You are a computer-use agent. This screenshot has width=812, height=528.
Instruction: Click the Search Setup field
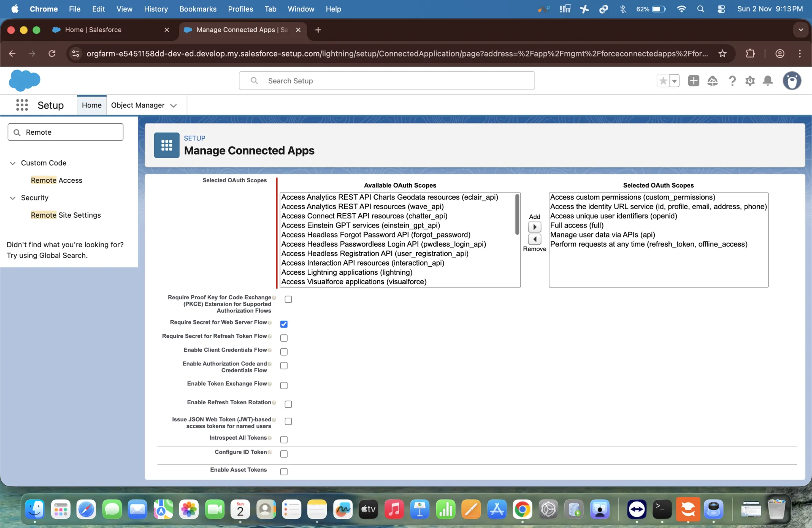(x=387, y=81)
